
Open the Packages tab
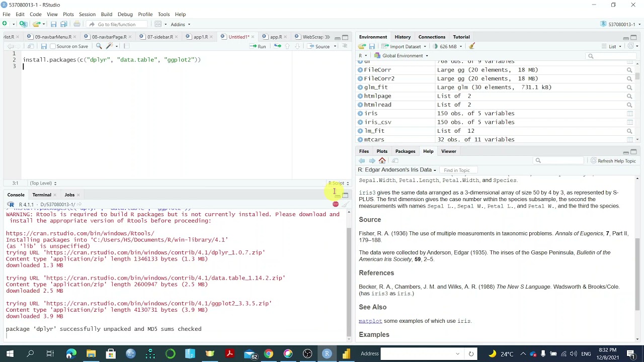[405, 151]
